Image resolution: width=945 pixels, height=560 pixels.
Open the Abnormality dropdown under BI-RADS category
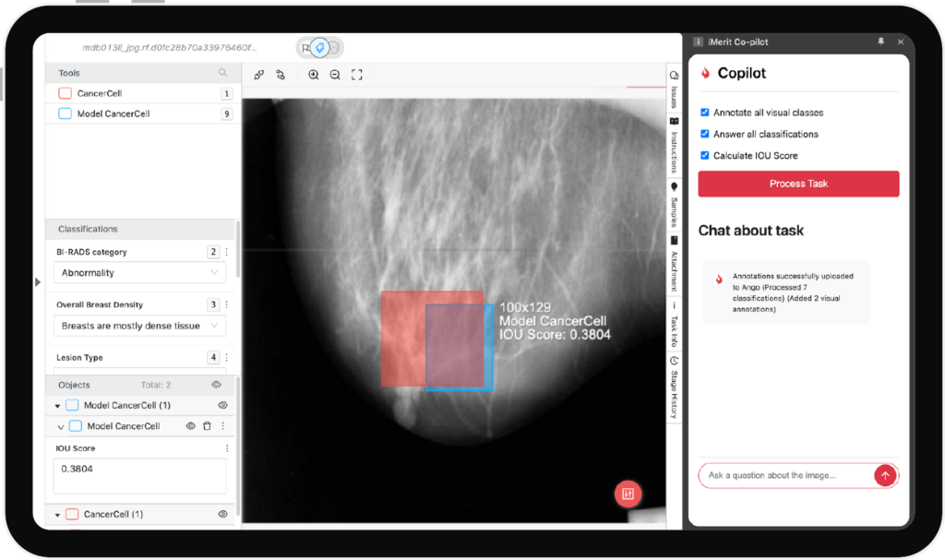click(139, 272)
